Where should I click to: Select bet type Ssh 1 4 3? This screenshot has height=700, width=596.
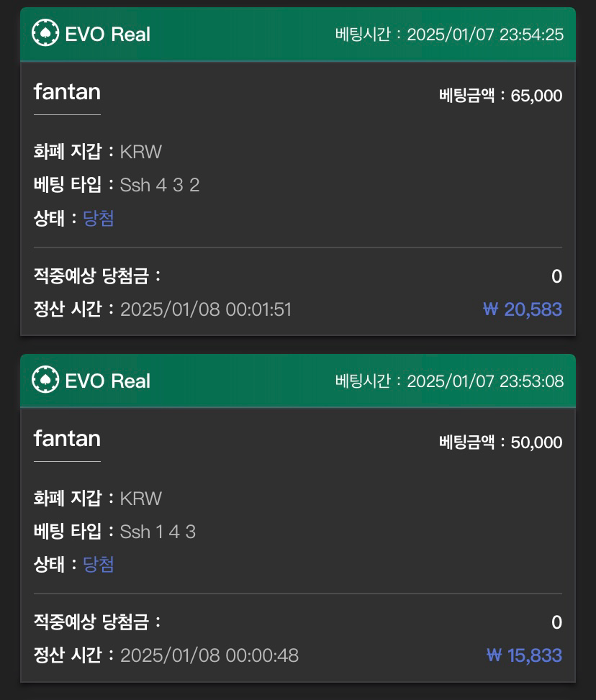pos(158,532)
